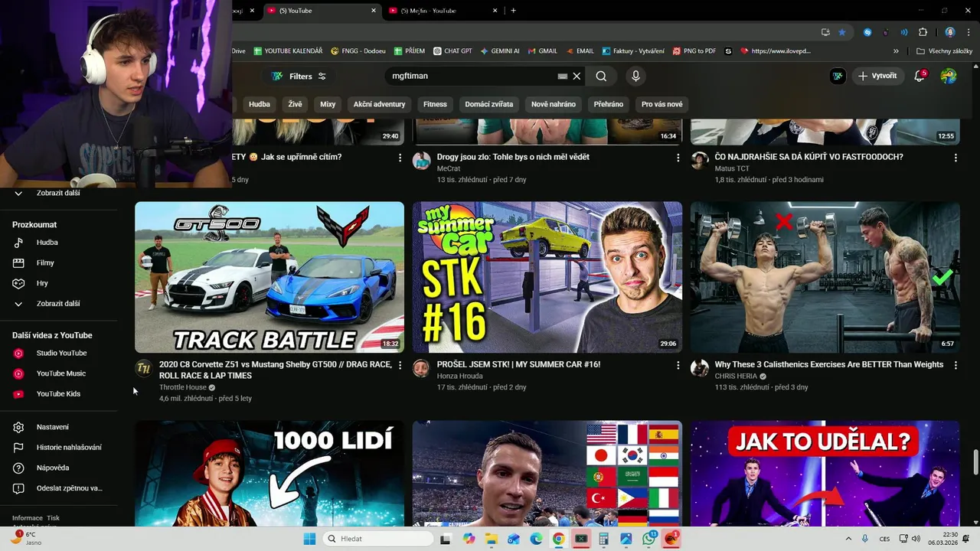Open Track Battle Corvette vs Mustang thumbnail
Screen dimensions: 980x551
point(269,277)
